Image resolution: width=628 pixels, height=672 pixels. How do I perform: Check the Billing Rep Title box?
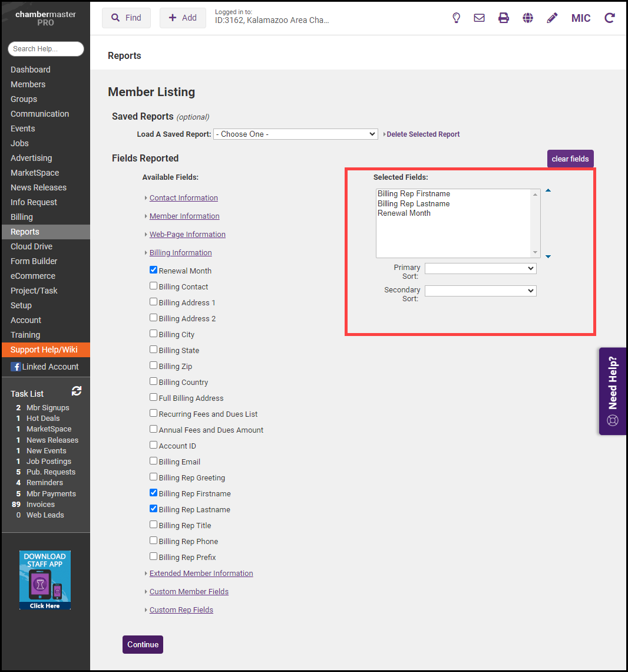[154, 525]
